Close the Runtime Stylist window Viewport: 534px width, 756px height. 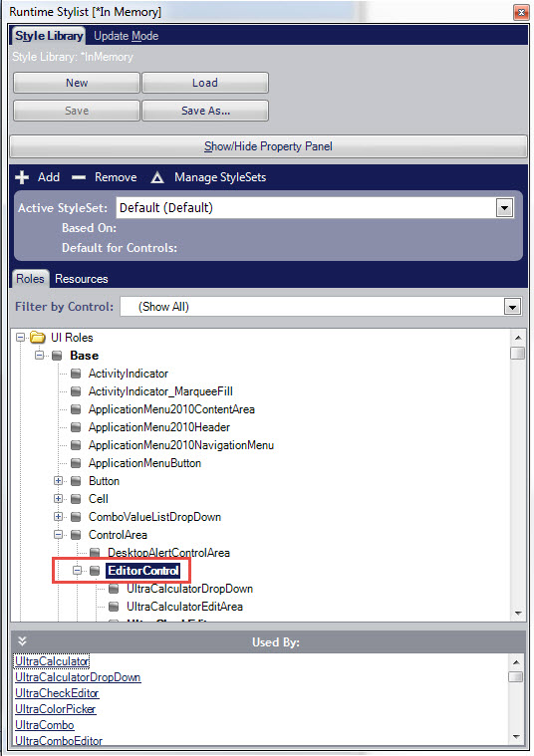coord(521,12)
